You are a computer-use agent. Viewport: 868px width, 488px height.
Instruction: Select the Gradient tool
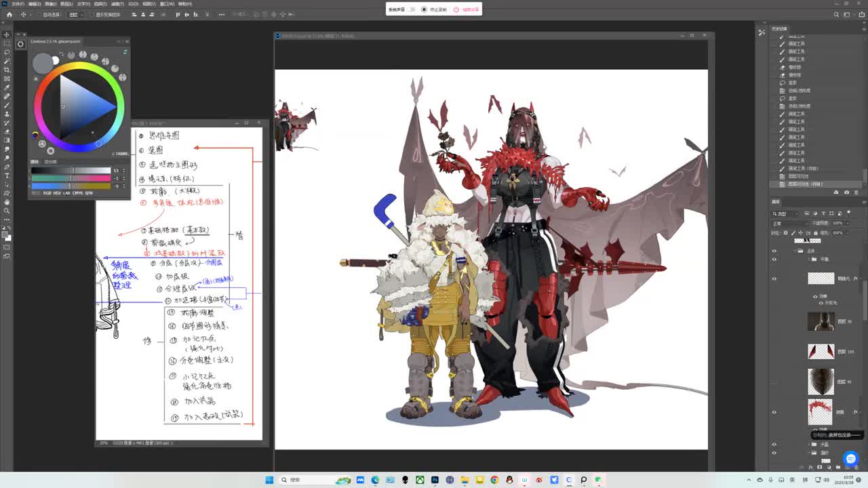pyautogui.click(x=7, y=140)
